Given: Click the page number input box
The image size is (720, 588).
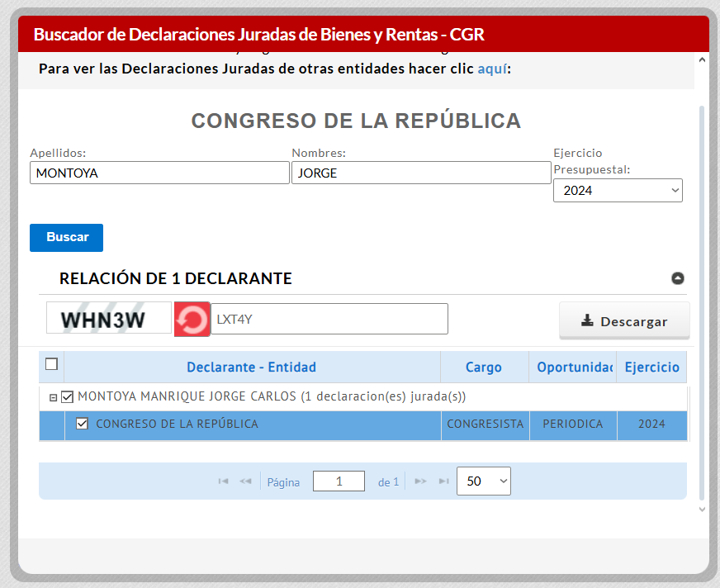Looking at the screenshot, I should [339, 481].
